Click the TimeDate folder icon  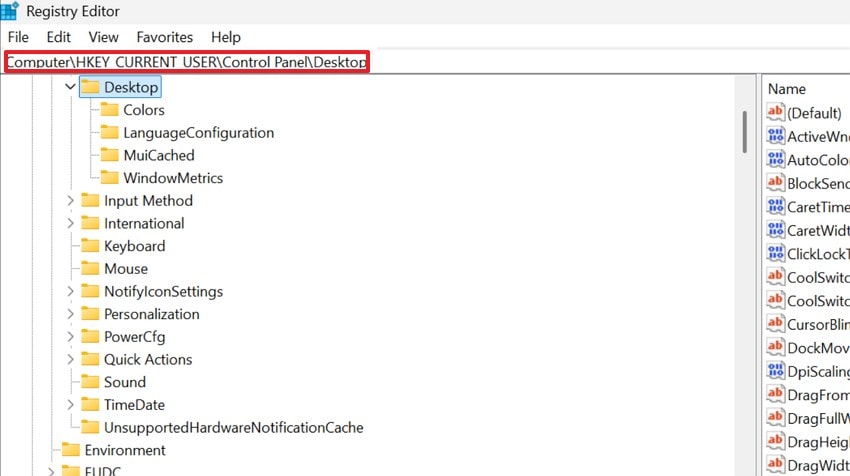click(91, 404)
